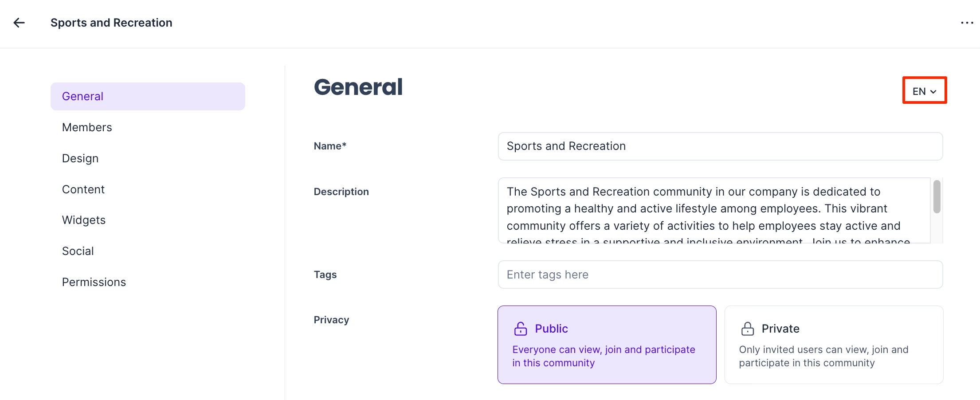Open the Social settings
The height and width of the screenshot is (400, 980).
point(78,251)
